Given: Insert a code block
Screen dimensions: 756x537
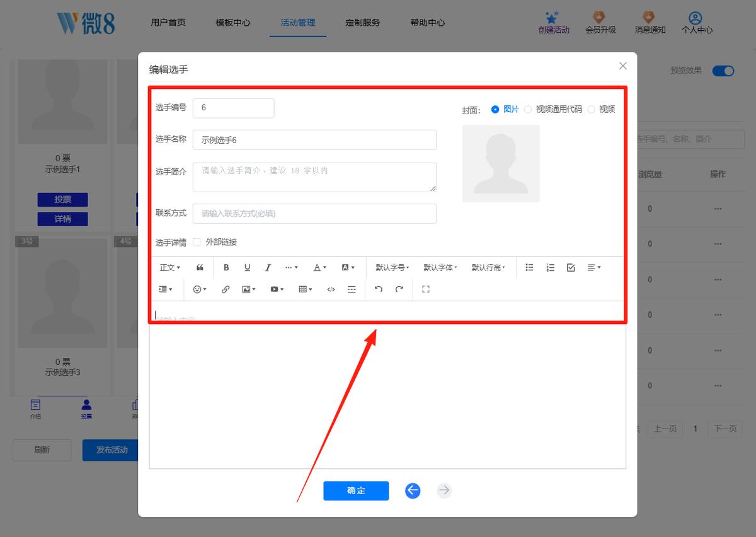Looking at the screenshot, I should (x=331, y=289).
